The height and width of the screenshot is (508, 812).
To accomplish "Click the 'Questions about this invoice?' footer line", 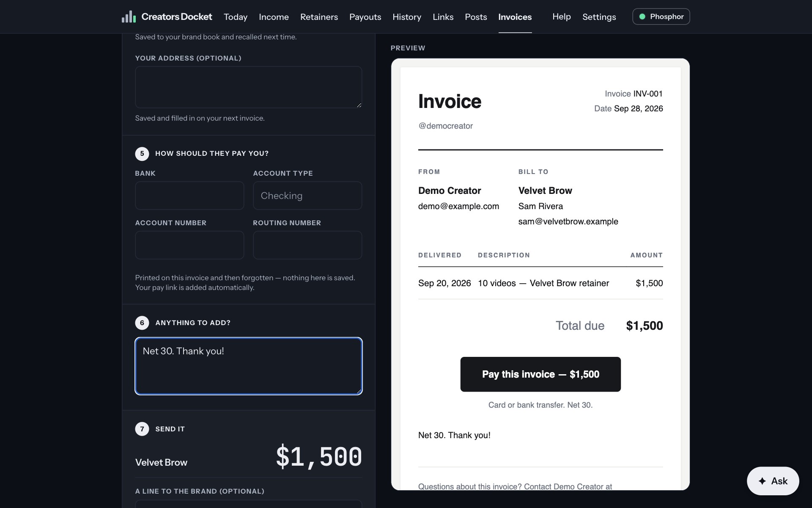I will (515, 486).
